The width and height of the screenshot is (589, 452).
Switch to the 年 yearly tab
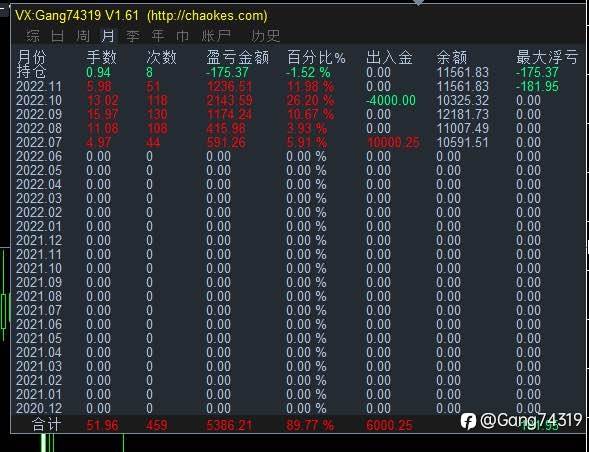158,36
